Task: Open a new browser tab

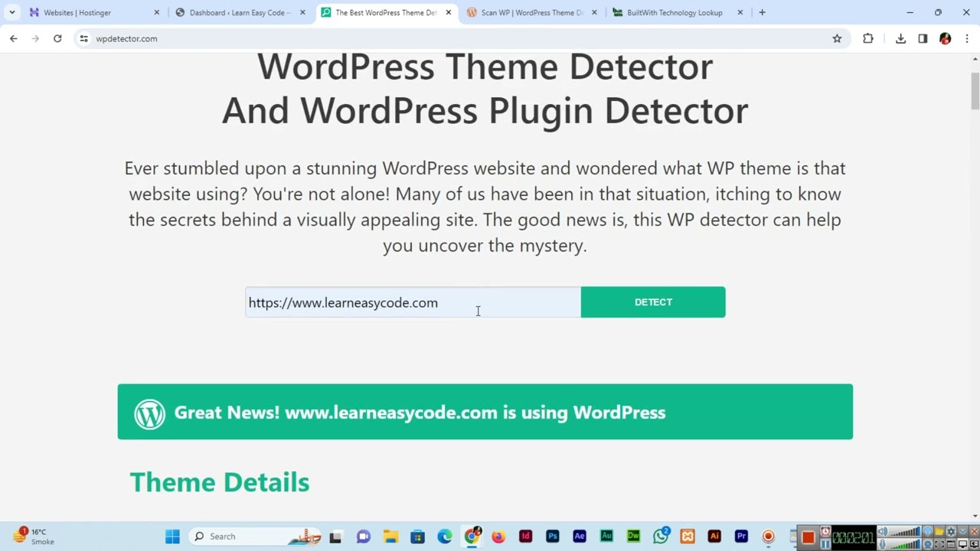Action: click(762, 12)
